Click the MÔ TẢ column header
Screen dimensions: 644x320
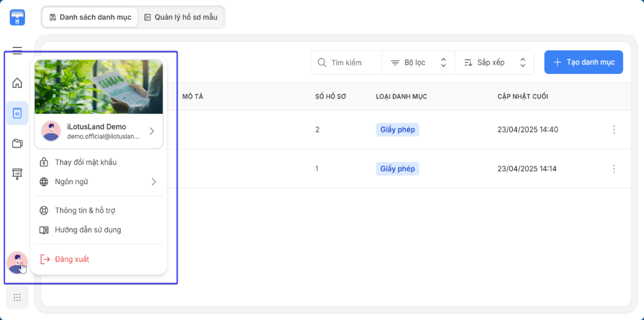193,97
